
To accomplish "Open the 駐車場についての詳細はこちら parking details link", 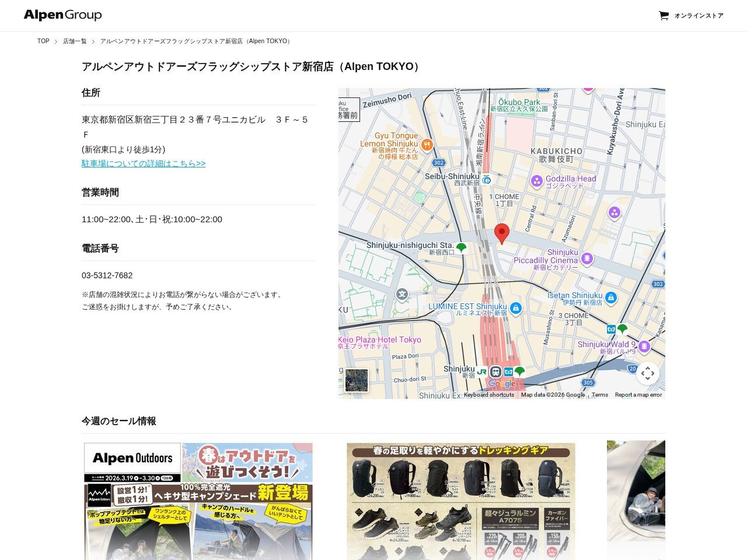I will [x=143, y=163].
